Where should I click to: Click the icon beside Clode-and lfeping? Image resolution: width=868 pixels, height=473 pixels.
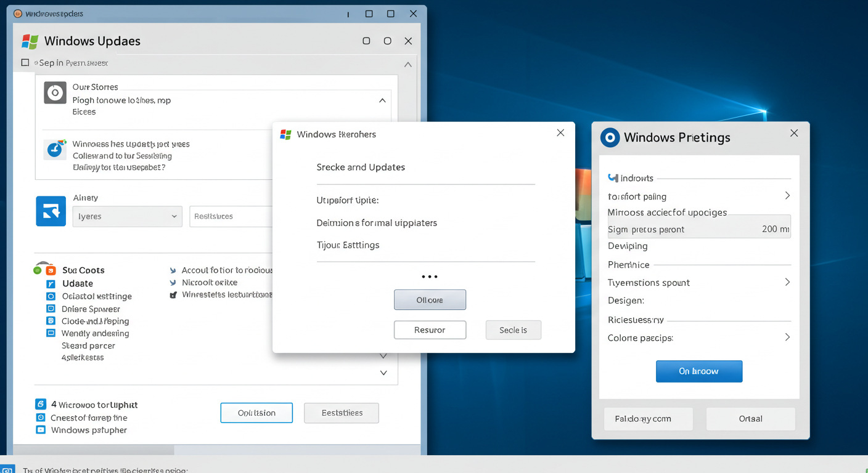51,321
